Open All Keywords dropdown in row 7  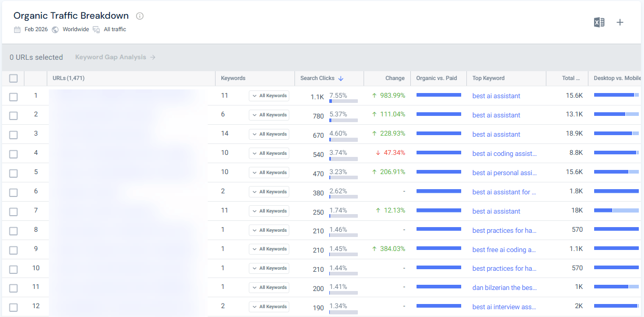[269, 211]
